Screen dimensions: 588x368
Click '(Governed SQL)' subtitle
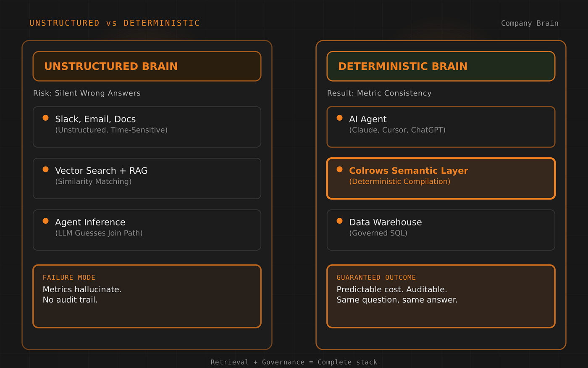(378, 233)
